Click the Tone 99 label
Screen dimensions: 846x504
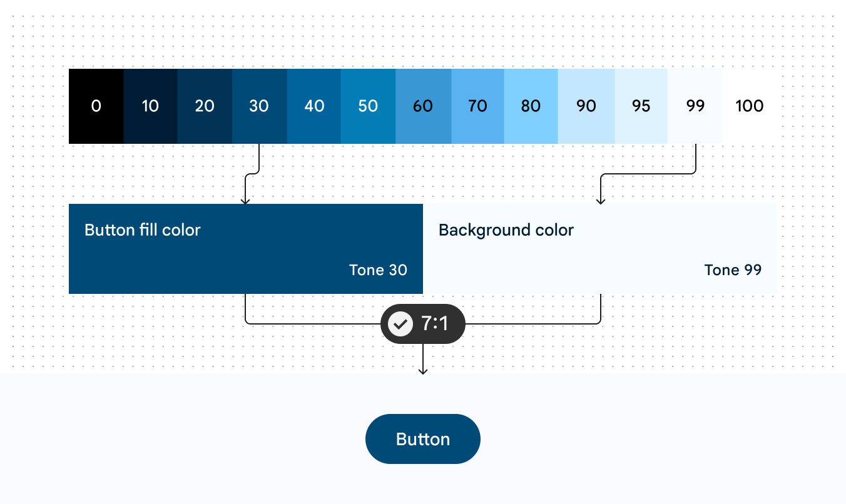coord(733,270)
